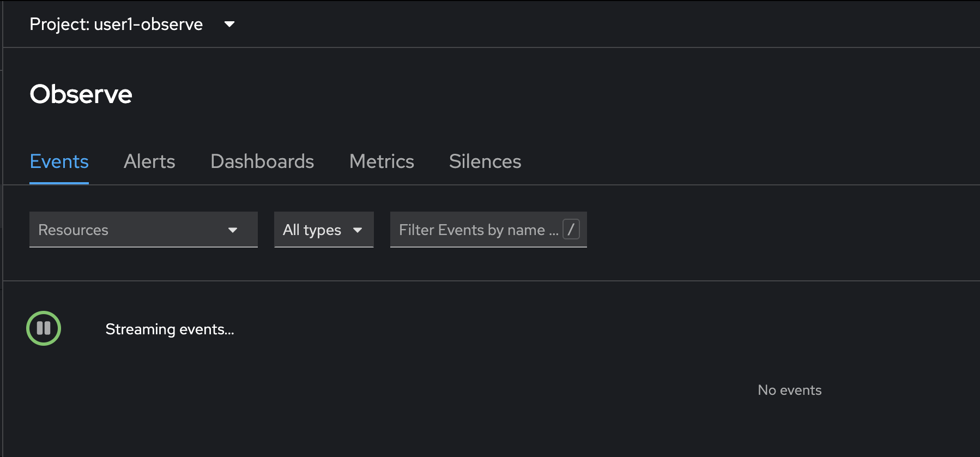This screenshot has height=457, width=980.
Task: Click the Observe page heading
Action: pos(81,94)
